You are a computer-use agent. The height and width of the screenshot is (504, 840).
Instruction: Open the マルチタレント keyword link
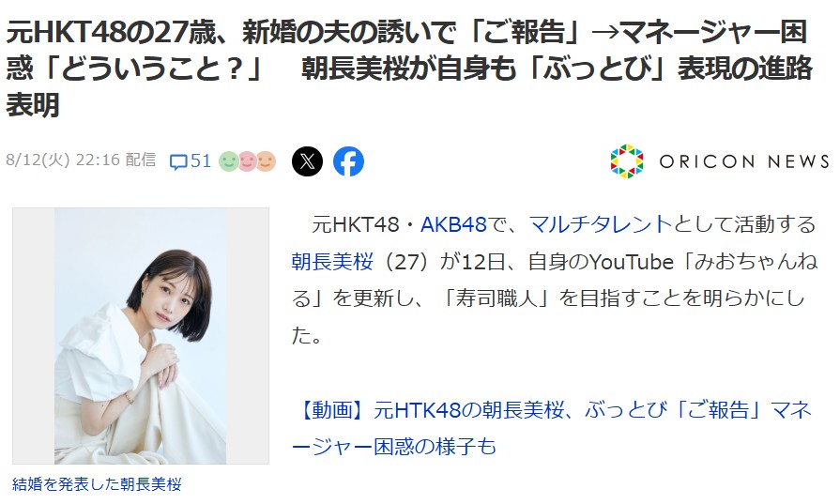click(x=601, y=224)
